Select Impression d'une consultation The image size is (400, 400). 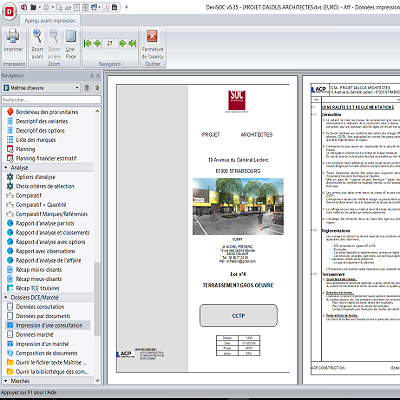[48, 325]
